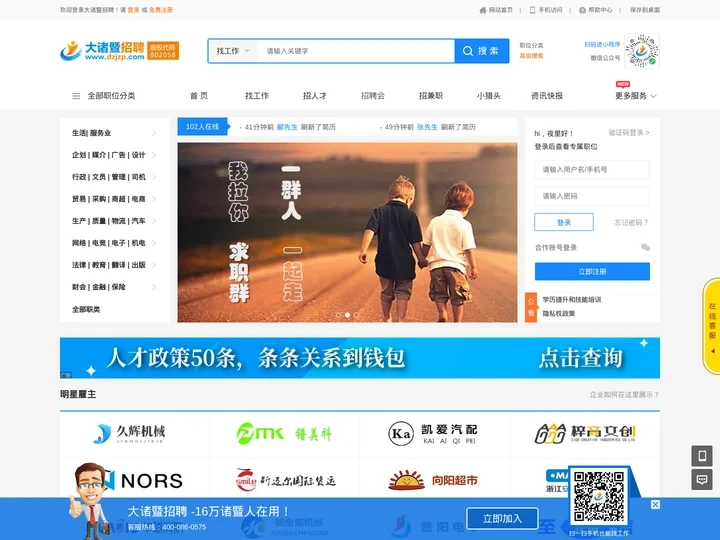Go to the 招聘会 nav tab
720x540 pixels.
click(373, 96)
